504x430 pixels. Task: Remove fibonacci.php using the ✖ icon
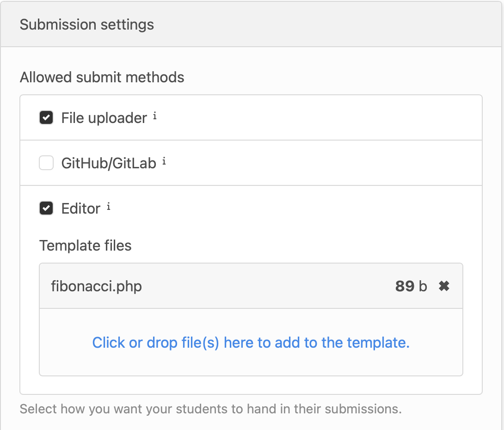[444, 286]
